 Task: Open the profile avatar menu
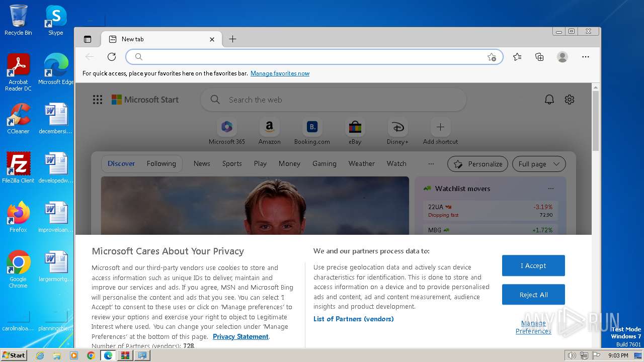tap(562, 57)
